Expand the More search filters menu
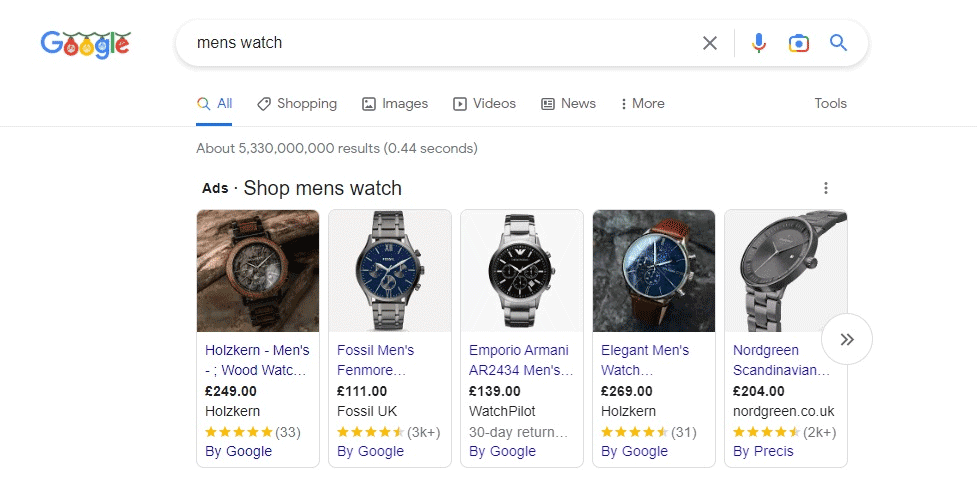 coord(642,104)
